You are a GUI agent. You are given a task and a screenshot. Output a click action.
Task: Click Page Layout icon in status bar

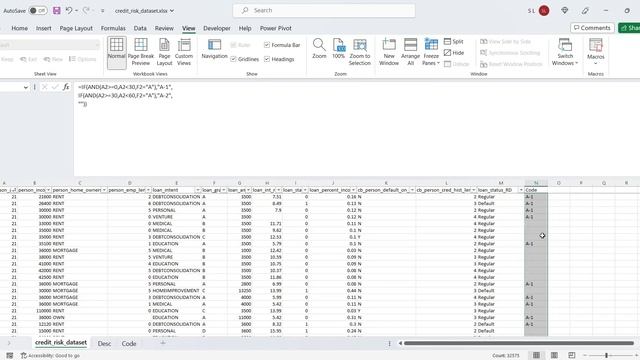click(554, 356)
